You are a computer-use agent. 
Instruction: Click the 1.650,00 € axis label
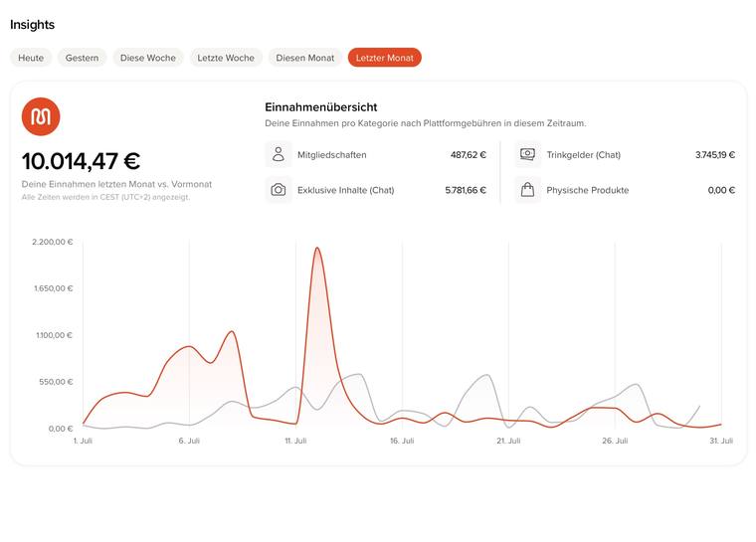[x=54, y=288]
